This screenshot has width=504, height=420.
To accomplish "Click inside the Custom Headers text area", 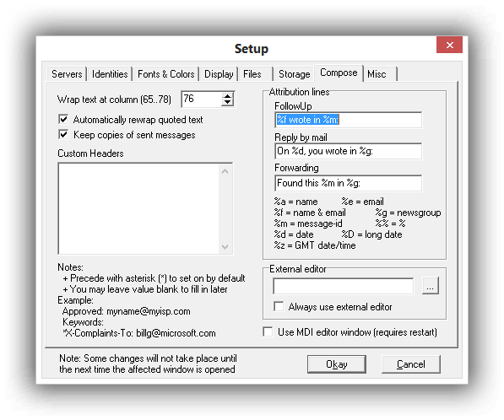I will pos(138,208).
